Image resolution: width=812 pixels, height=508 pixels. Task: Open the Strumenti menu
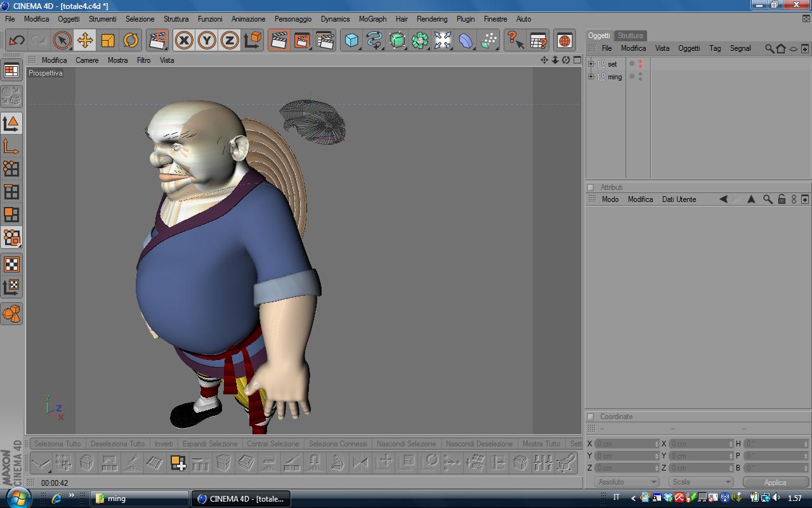coord(103,19)
